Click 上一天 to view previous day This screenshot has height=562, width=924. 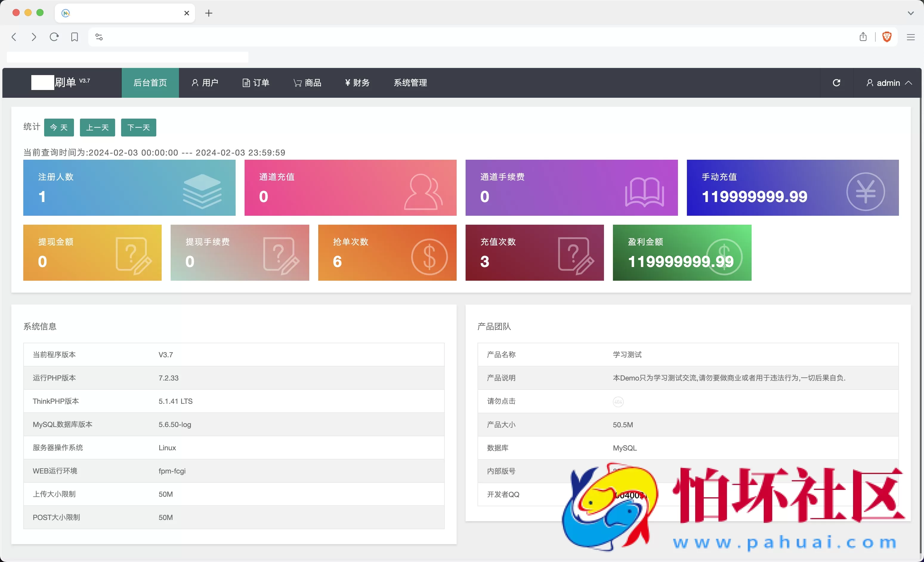[98, 127]
